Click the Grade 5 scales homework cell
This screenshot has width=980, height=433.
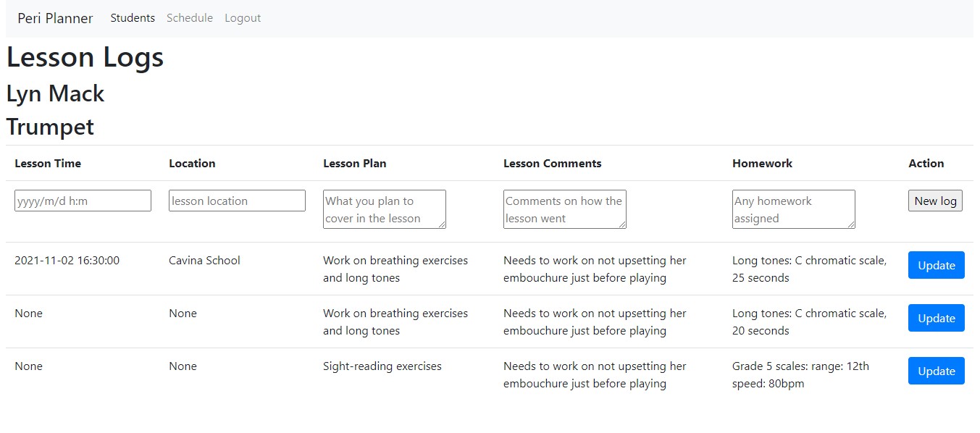point(800,375)
